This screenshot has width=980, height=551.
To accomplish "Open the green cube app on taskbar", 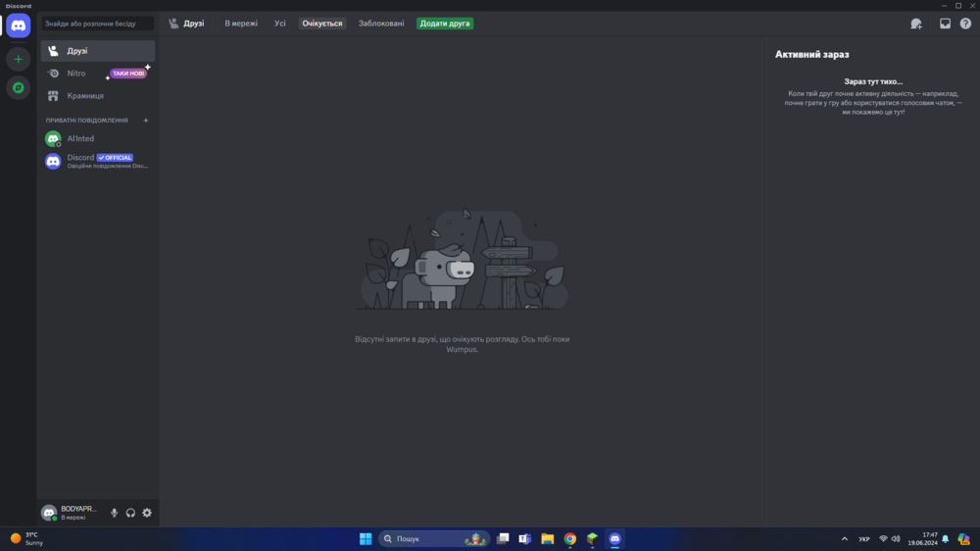I will coord(593,538).
